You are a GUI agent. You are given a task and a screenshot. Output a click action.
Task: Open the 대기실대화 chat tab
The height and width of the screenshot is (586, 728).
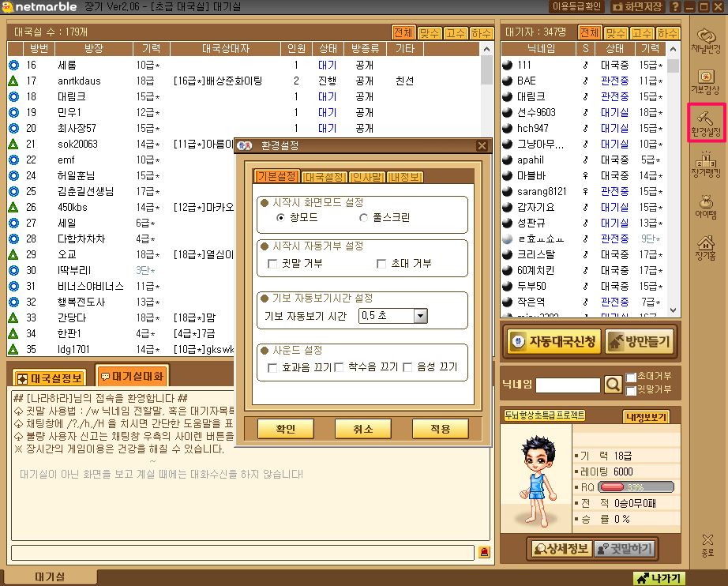tap(133, 376)
